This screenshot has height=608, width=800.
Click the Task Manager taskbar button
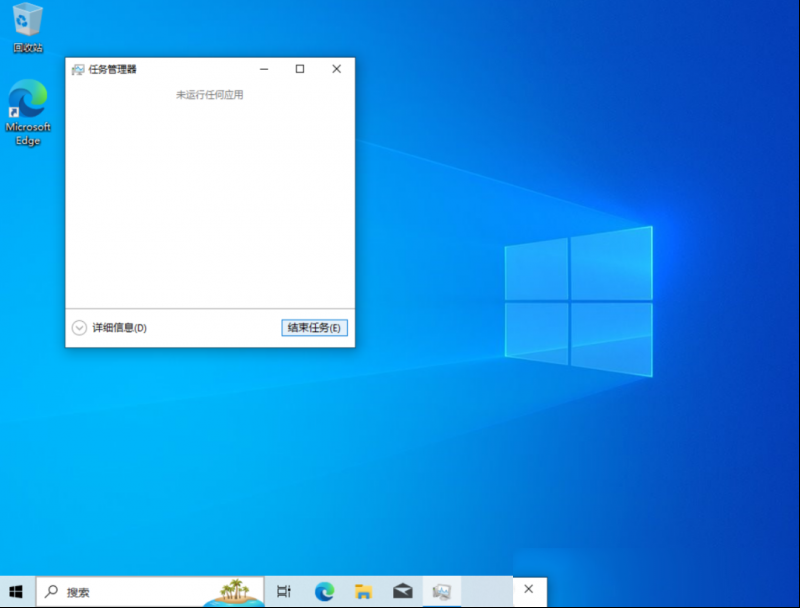[x=442, y=592]
